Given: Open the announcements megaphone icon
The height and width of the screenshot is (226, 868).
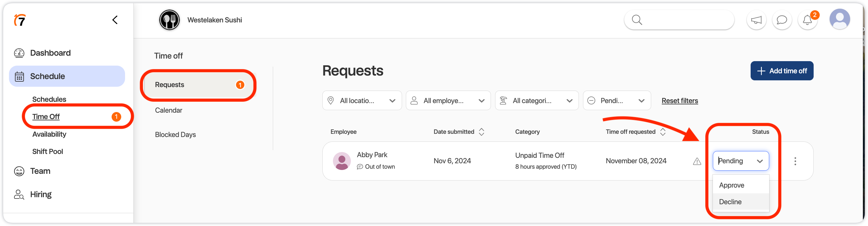Looking at the screenshot, I should pos(756,20).
